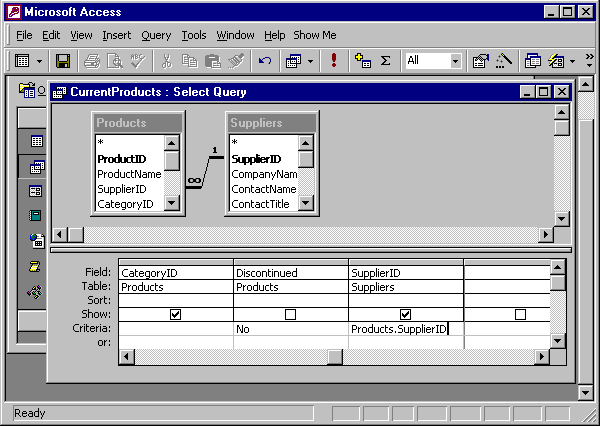The width and height of the screenshot is (600, 426).
Task: Uncheck Show box for SupplierID column
Action: coord(405,314)
